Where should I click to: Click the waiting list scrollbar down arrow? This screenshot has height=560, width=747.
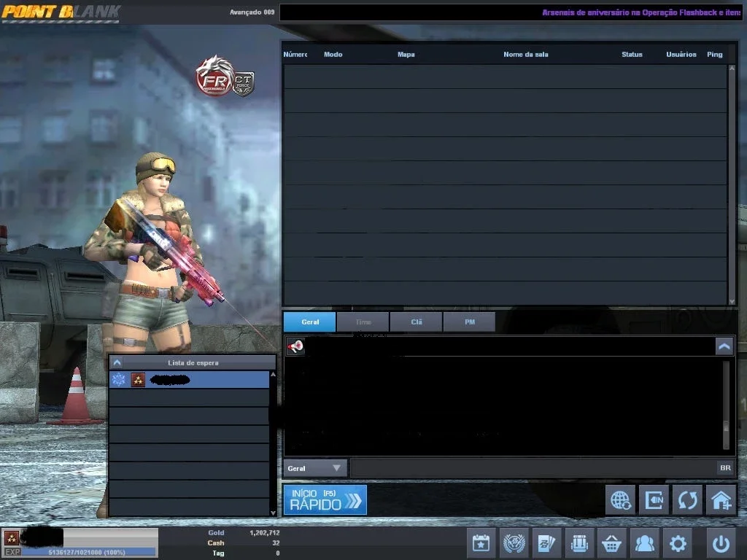tap(273, 513)
